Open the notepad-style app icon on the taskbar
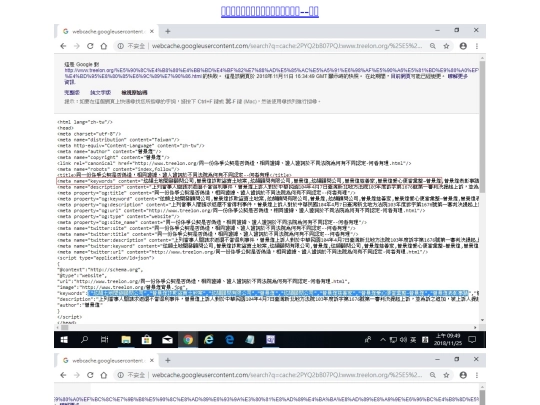This screenshot has height=405, width=540. tap(250, 340)
